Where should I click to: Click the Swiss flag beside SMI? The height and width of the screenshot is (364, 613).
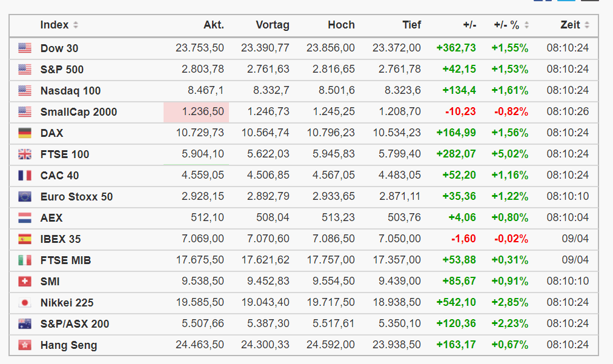click(25, 282)
